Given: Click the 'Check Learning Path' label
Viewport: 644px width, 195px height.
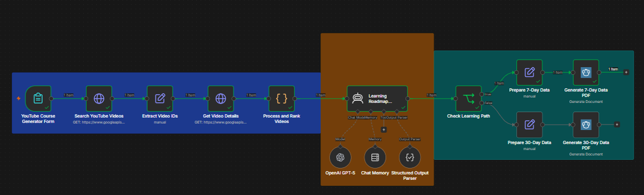Looking at the screenshot, I should pyautogui.click(x=468, y=116).
